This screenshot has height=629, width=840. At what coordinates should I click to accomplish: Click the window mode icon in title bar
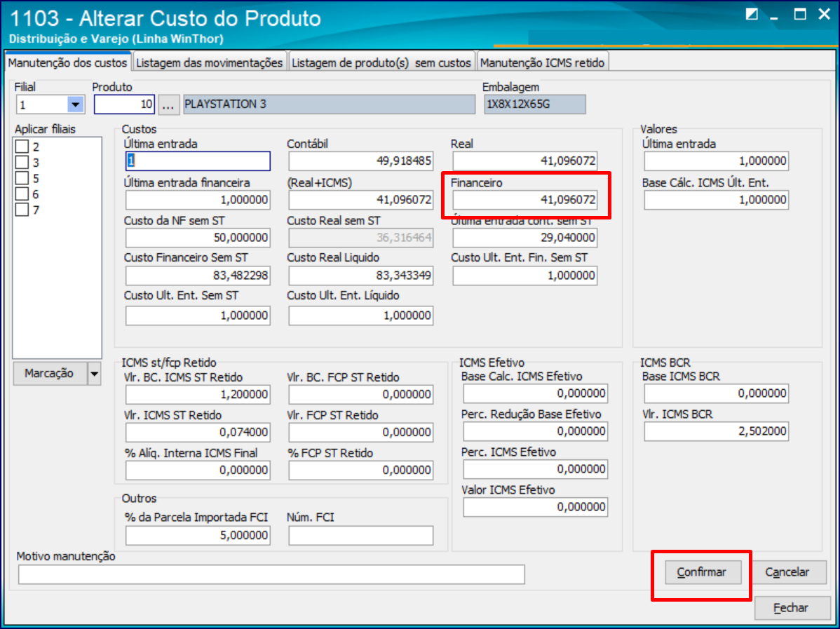[x=752, y=15]
